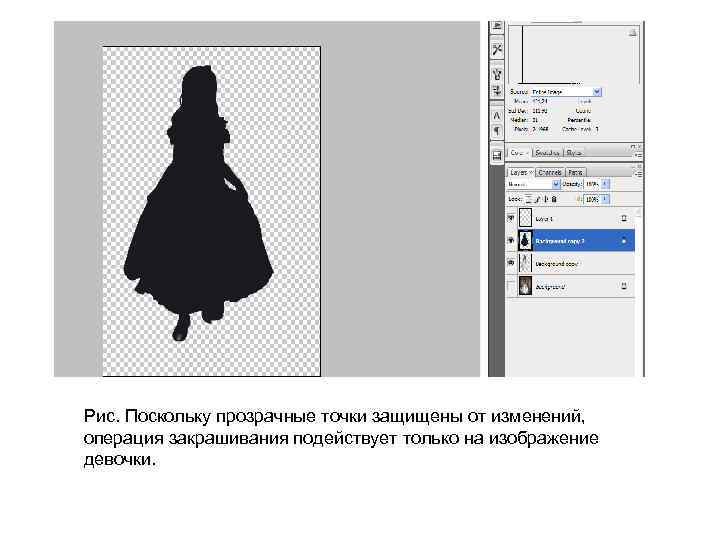Image resolution: width=720 pixels, height=540 pixels.
Task: Switch to the Swatches tab
Action: click(547, 152)
